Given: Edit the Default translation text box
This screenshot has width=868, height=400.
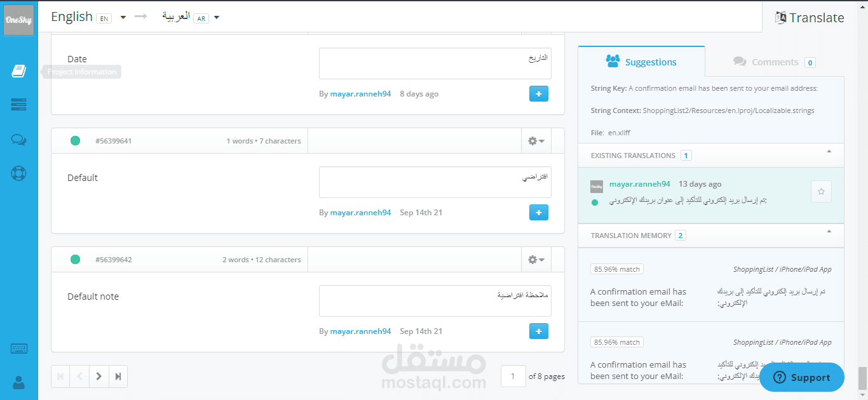Looking at the screenshot, I should click(435, 182).
